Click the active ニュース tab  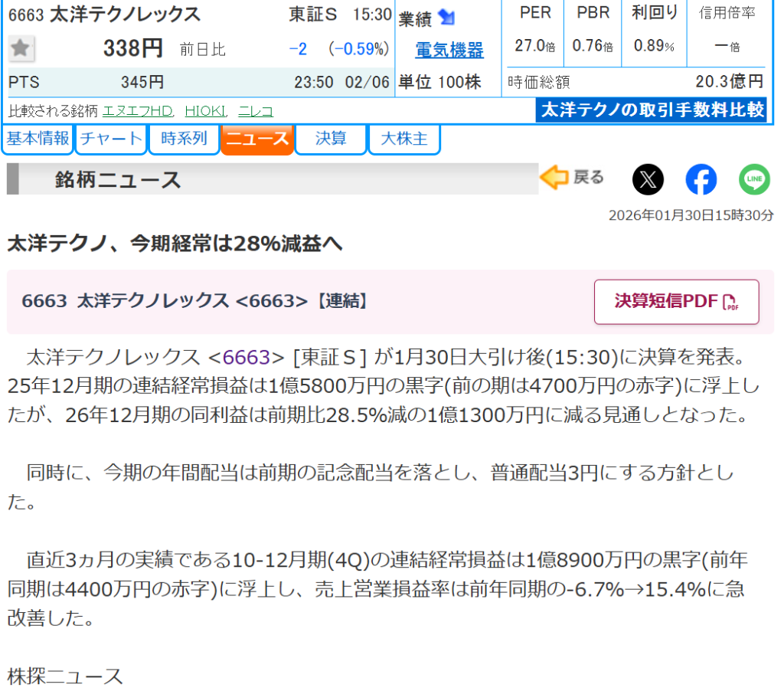point(257,139)
